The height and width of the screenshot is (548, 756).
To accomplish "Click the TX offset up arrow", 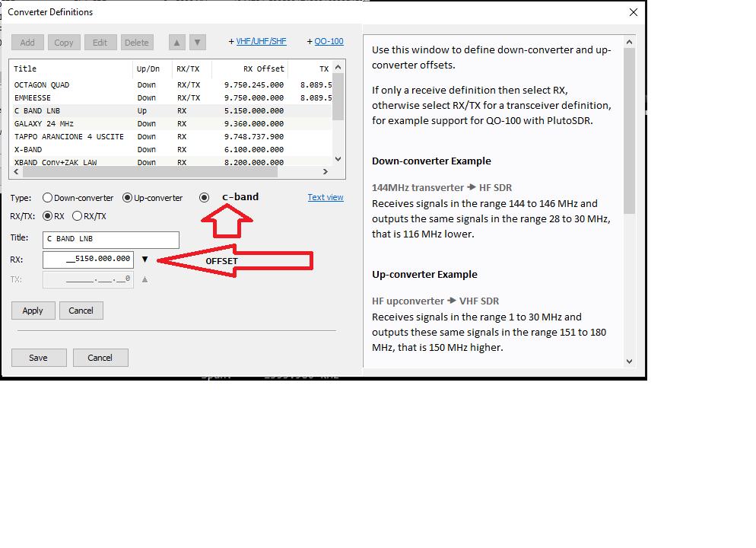I will (145, 279).
